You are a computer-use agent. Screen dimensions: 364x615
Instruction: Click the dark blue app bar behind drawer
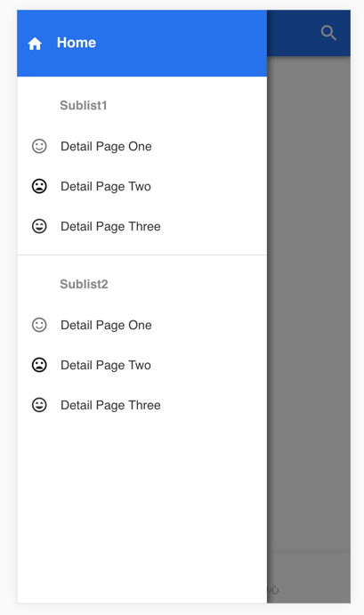(292, 33)
